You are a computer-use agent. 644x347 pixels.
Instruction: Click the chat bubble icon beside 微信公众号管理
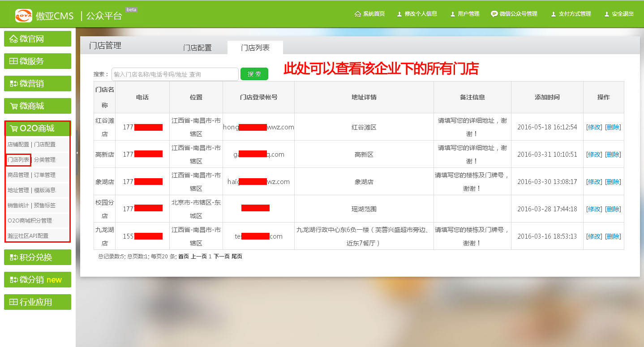click(494, 14)
